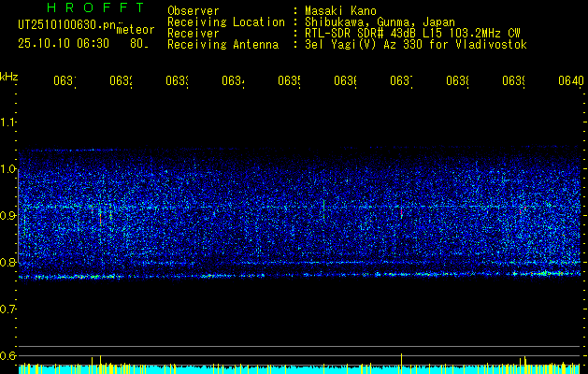This screenshot has width=588, height=374.
Task: Select the file name UT2510100630.pn
Action: [67, 25]
